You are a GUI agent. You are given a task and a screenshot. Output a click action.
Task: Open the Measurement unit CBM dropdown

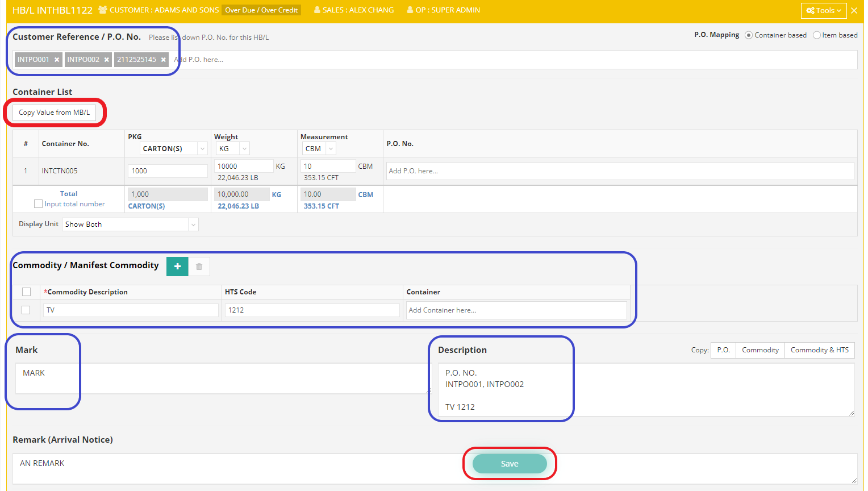[319, 149]
